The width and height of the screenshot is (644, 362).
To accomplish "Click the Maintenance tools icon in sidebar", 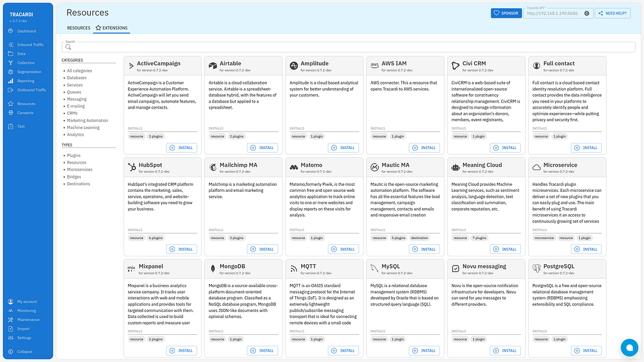I will point(11,320).
